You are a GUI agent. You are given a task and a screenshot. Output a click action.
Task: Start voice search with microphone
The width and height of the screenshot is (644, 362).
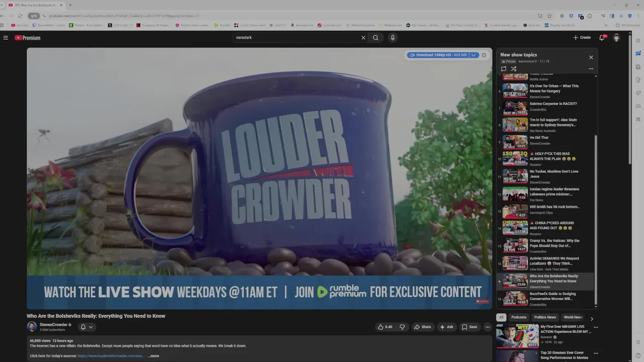tap(393, 38)
